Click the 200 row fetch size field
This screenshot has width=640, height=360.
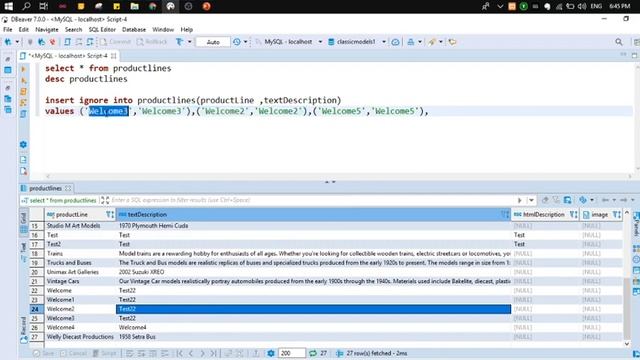point(291,353)
